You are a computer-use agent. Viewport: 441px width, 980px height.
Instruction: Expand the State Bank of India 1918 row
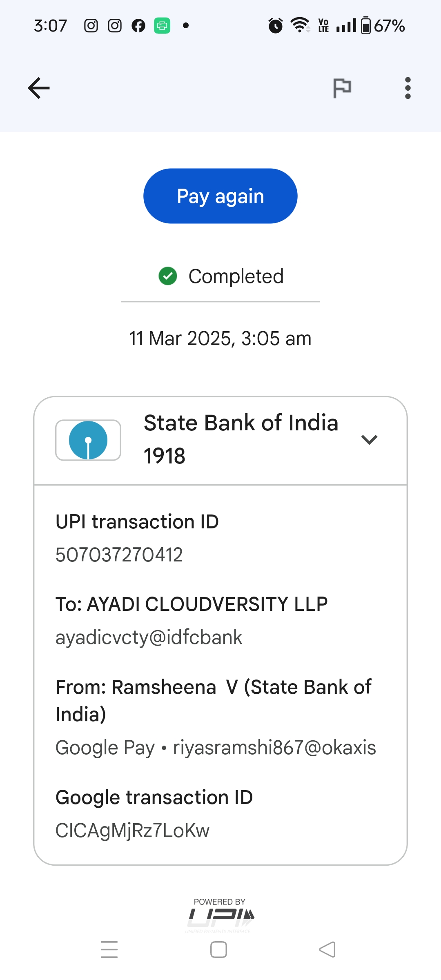pyautogui.click(x=241, y=440)
